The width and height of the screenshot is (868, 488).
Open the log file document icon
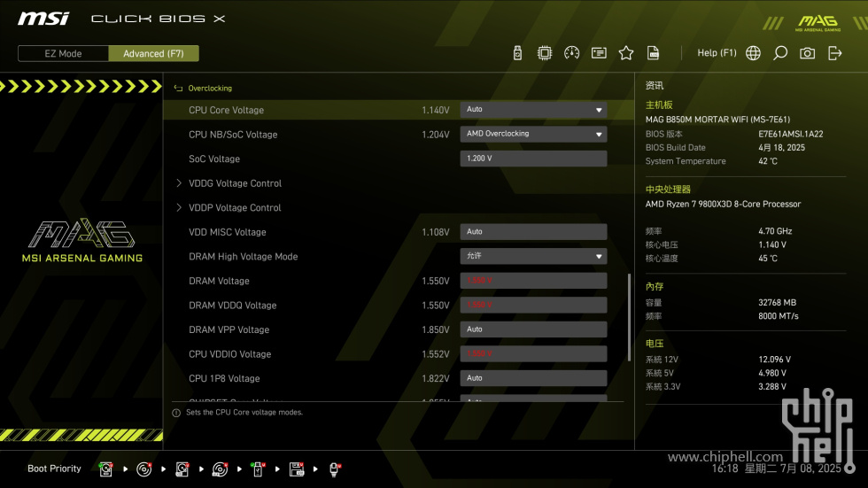click(x=654, y=53)
